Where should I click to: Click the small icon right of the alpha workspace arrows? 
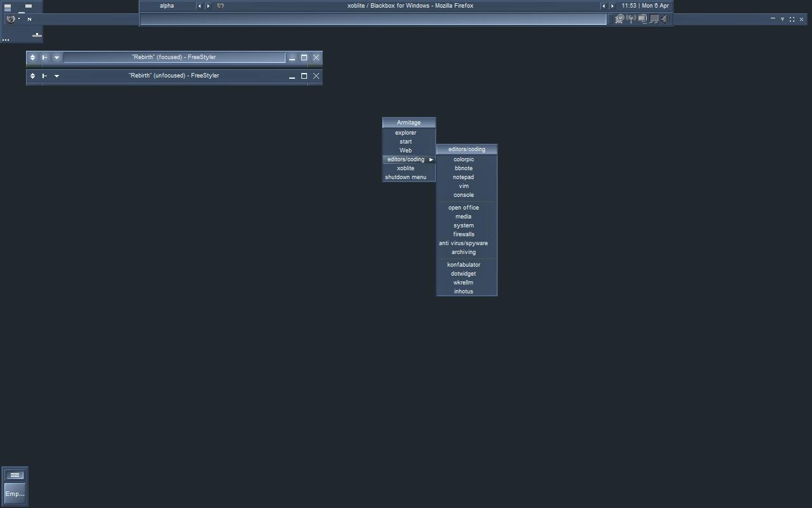click(221, 6)
